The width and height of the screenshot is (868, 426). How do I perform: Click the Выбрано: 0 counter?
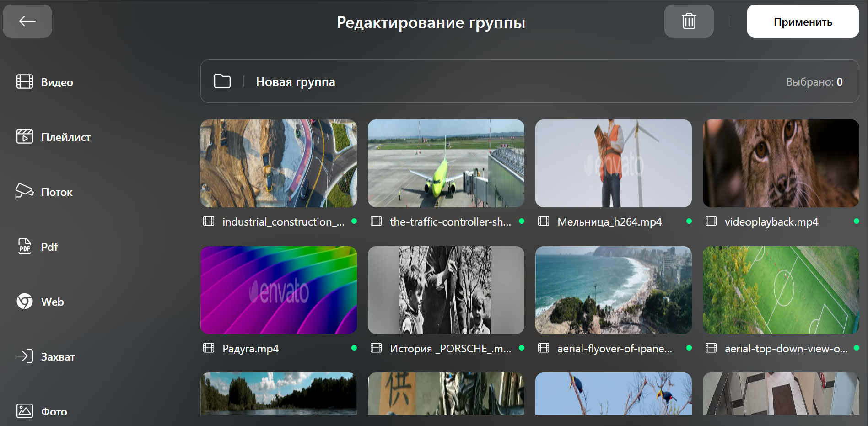click(814, 82)
